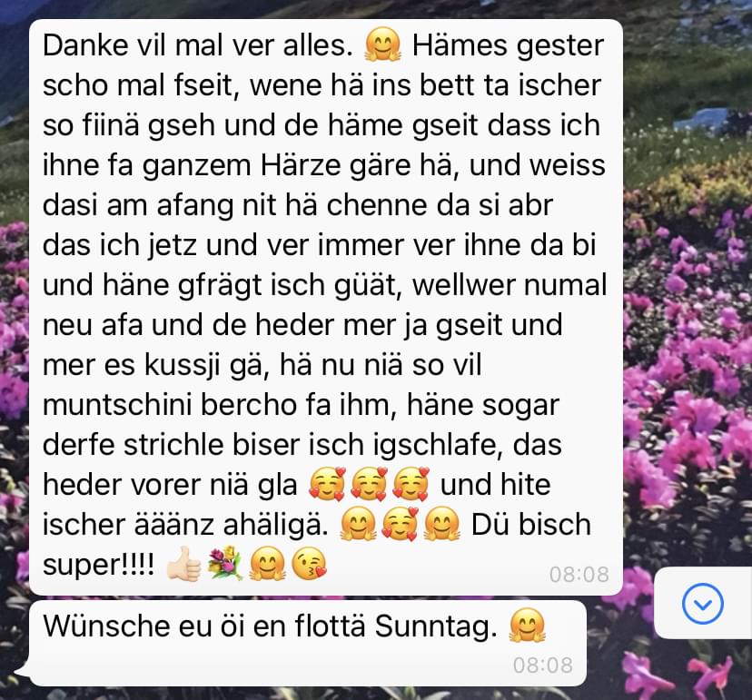Screen dimensions: 752x700
Task: Click the word "Danke" at message start
Action: pyautogui.click(x=85, y=45)
